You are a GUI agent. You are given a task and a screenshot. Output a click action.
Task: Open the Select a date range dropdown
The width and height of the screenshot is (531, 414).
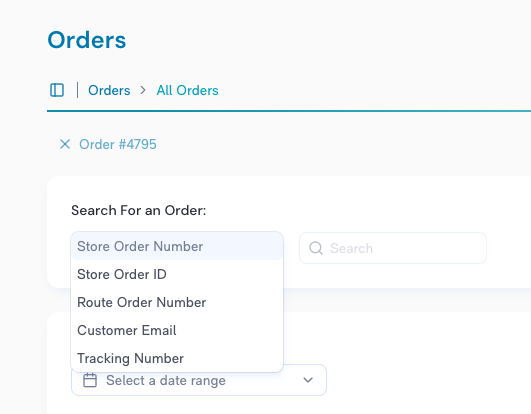199,380
